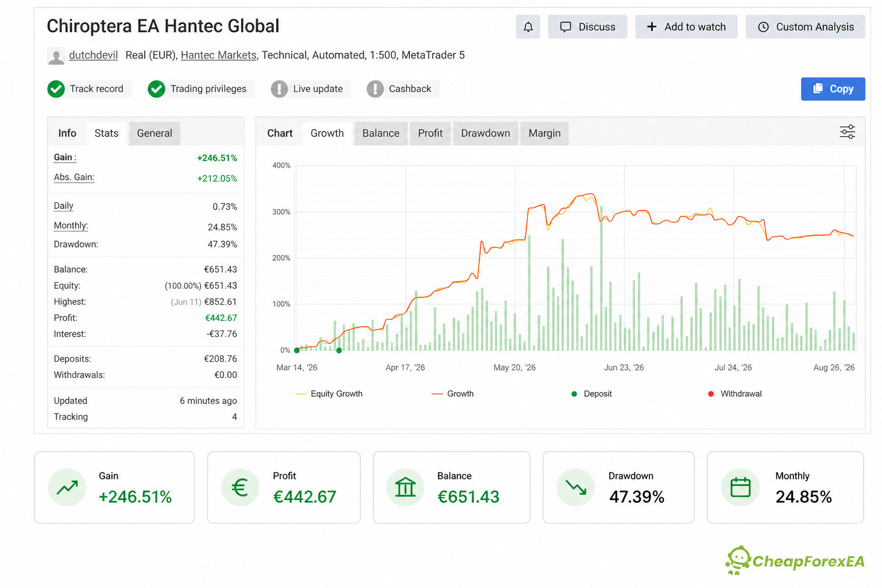Image resolution: width=882 pixels, height=588 pixels.
Task: Toggle the Withdrawal legend series
Action: (735, 394)
